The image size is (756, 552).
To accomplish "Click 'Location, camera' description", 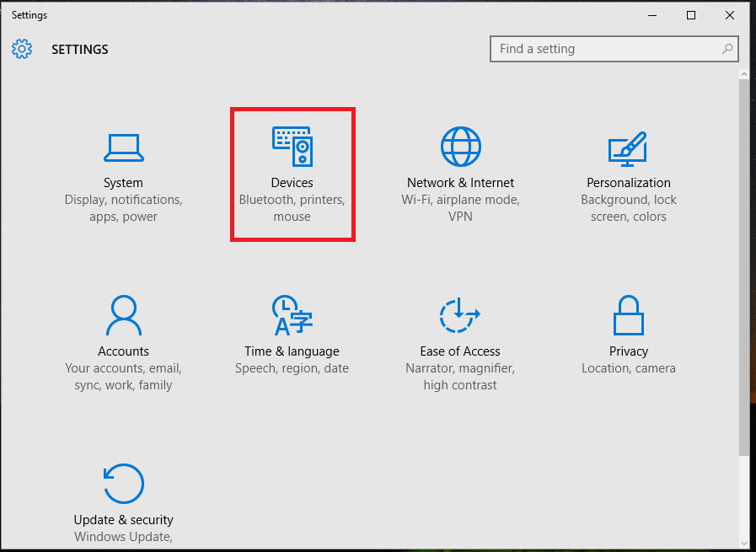I will [629, 368].
